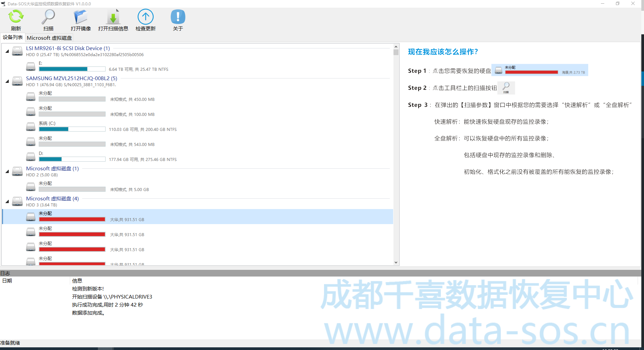Open saved scan info with 打开扫描信息 icon
The height and width of the screenshot is (350, 644).
point(113,19)
